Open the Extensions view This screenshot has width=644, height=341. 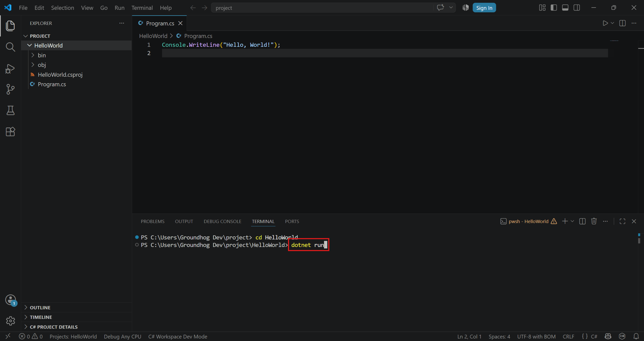[10, 132]
